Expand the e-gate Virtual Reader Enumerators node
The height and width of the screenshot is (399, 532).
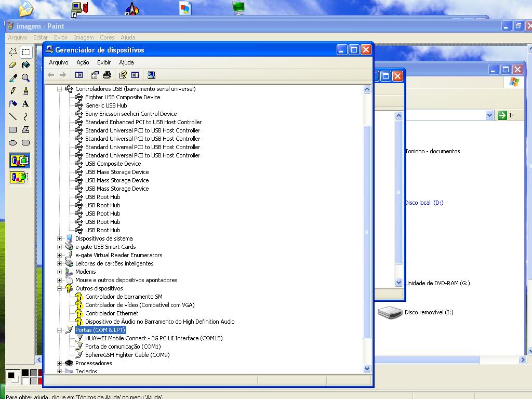pos(59,255)
